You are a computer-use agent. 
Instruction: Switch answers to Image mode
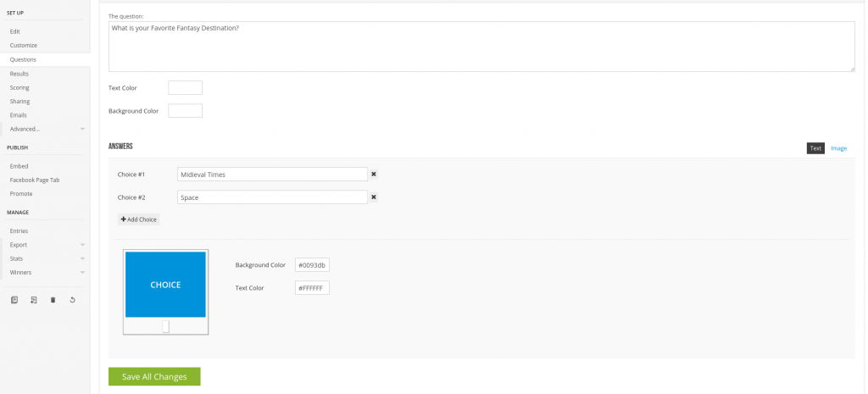tap(838, 148)
